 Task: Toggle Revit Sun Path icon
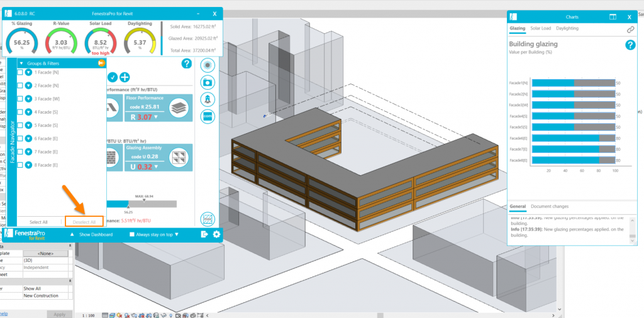tap(119, 315)
